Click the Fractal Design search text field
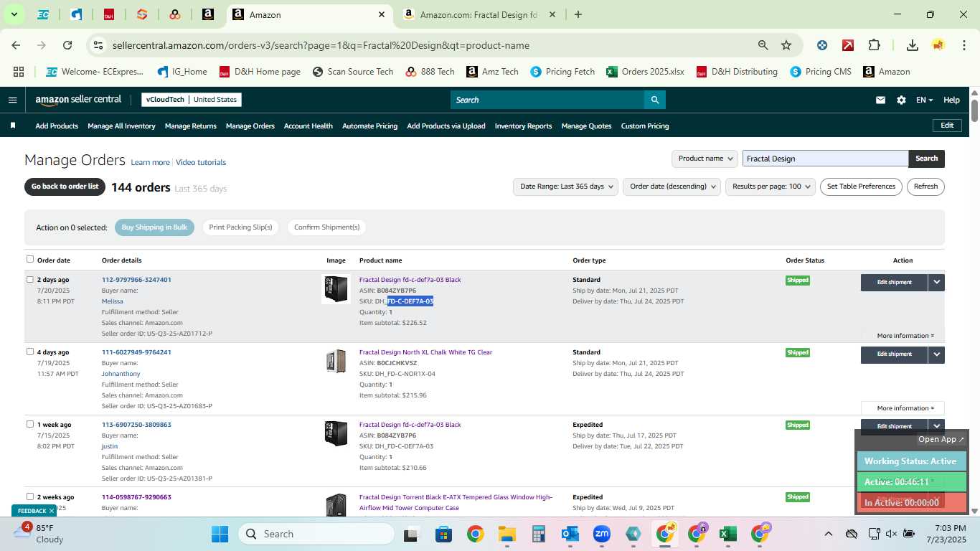 pos(825,159)
